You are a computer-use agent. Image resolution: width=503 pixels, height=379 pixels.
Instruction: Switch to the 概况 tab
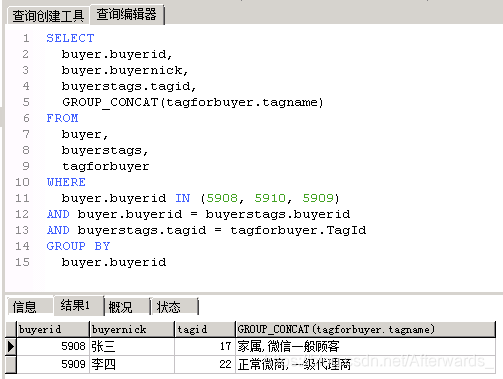point(127,307)
